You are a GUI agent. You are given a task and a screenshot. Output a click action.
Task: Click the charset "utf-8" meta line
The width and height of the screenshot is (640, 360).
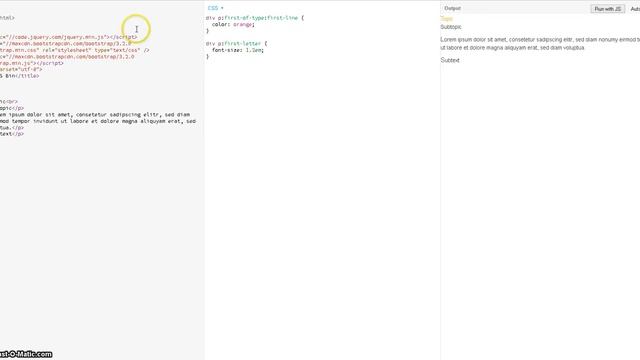[x=21, y=69]
